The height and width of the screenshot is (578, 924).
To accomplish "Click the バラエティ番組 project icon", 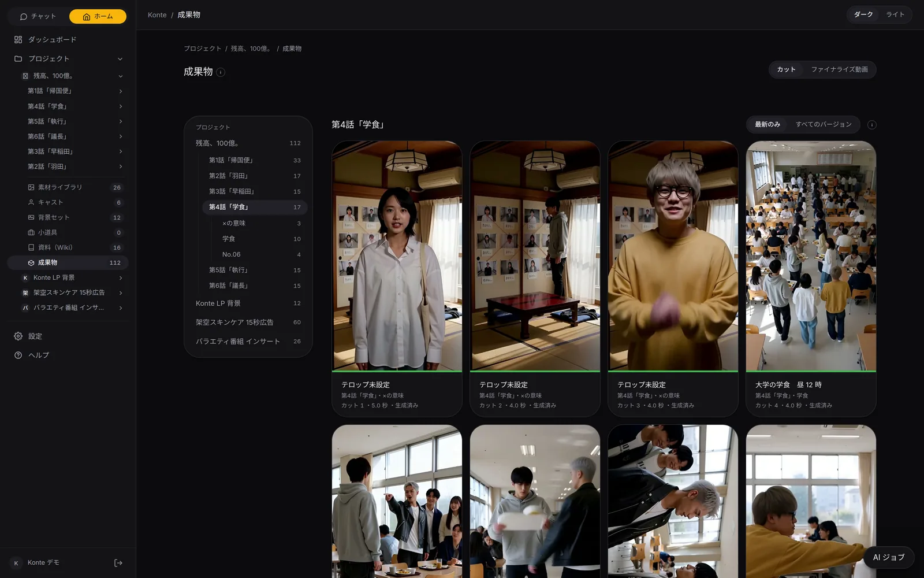I will [x=25, y=308].
